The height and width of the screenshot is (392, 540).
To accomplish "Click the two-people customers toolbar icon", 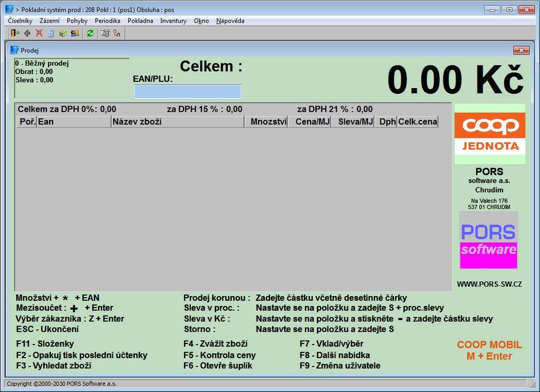I will (75, 33).
